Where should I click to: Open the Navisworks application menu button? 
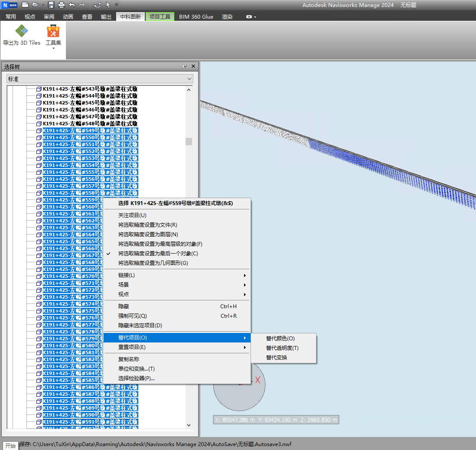(10, 5)
